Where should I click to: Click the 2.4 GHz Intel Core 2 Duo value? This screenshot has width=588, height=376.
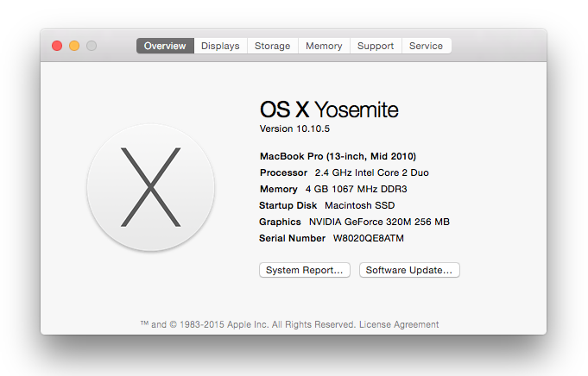click(x=371, y=172)
